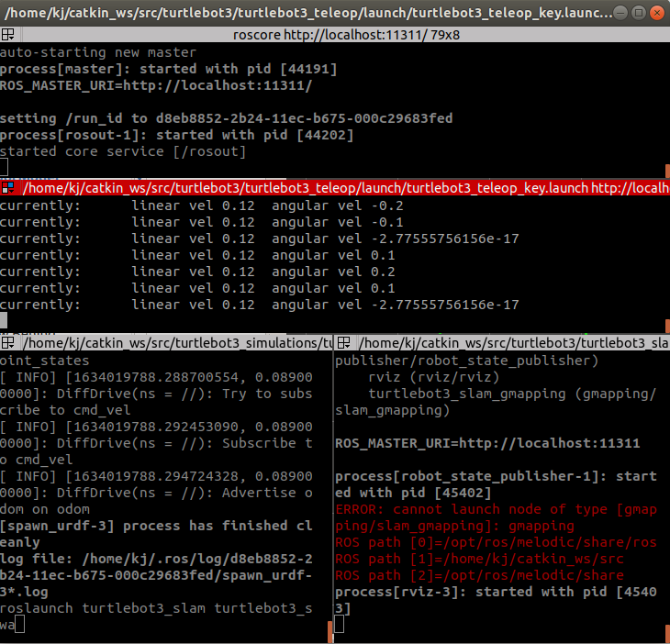This screenshot has width=670, height=644.
Task: Click the simulations pane command prompt cursor
Action: click(19, 625)
